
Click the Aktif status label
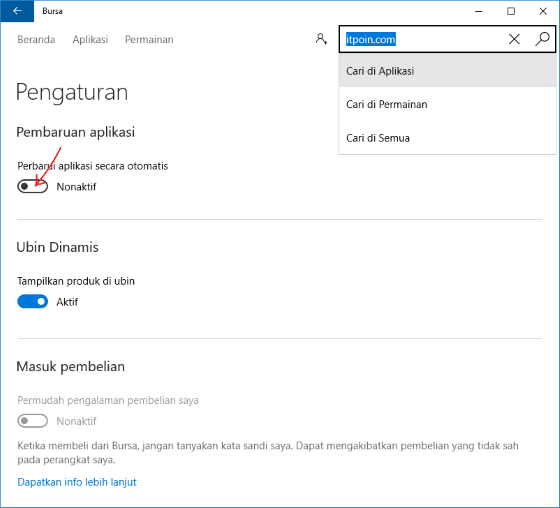pyautogui.click(x=67, y=302)
